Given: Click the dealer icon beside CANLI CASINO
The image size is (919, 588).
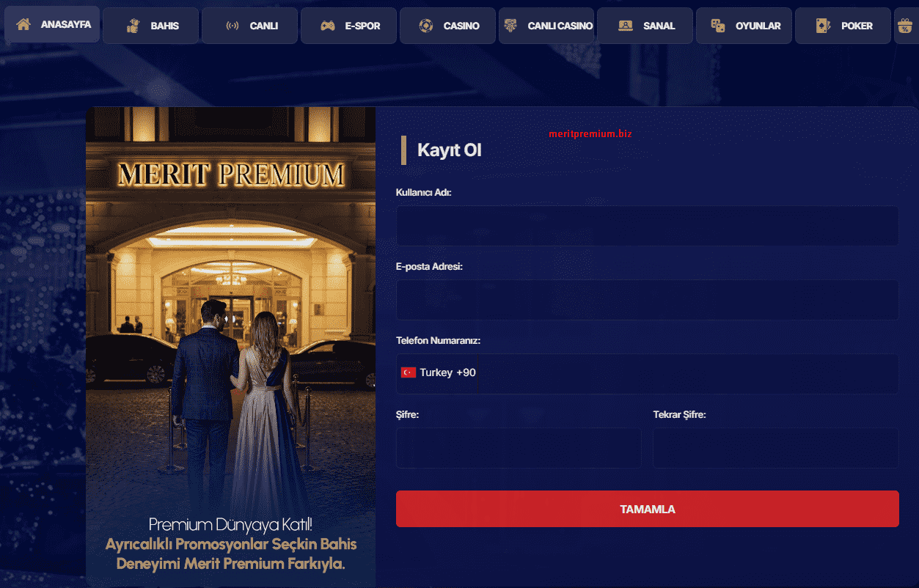Looking at the screenshot, I should [511, 26].
